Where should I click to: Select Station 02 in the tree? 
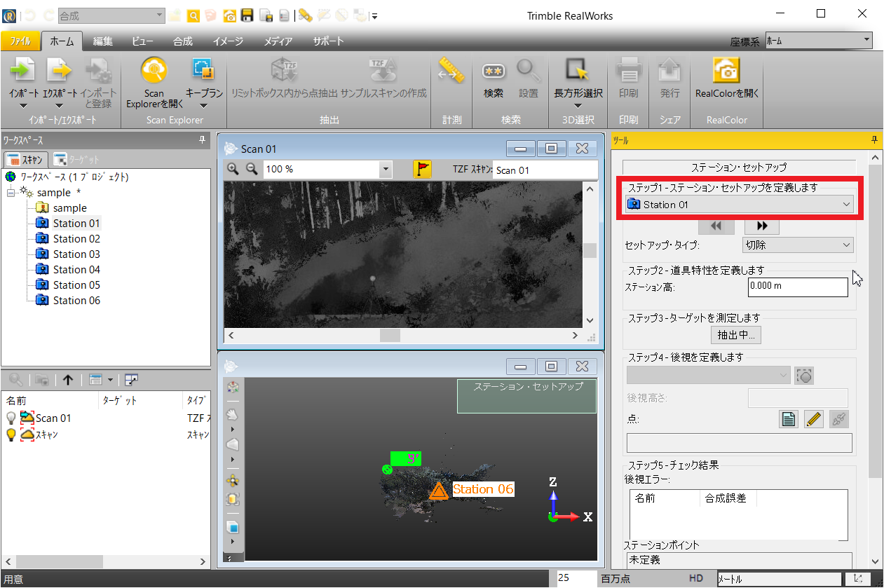tap(76, 239)
